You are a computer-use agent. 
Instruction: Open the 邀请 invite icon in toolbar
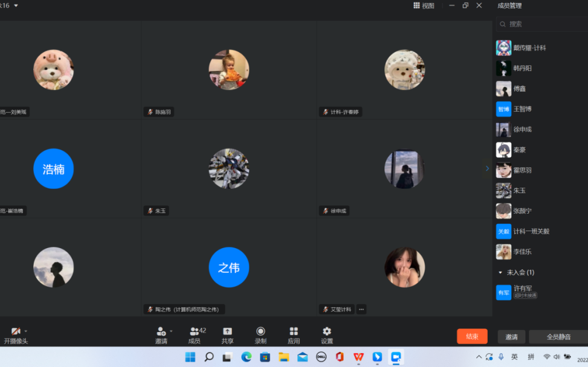161,331
